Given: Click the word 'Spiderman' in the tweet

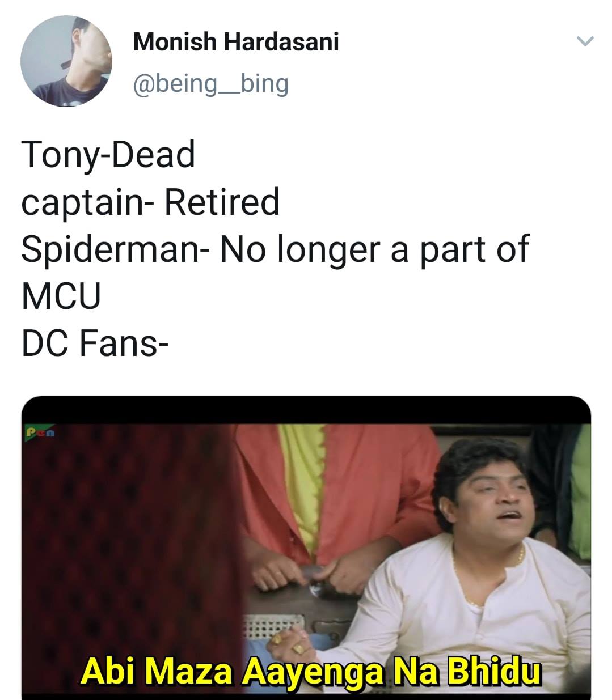Looking at the screenshot, I should coord(108,250).
